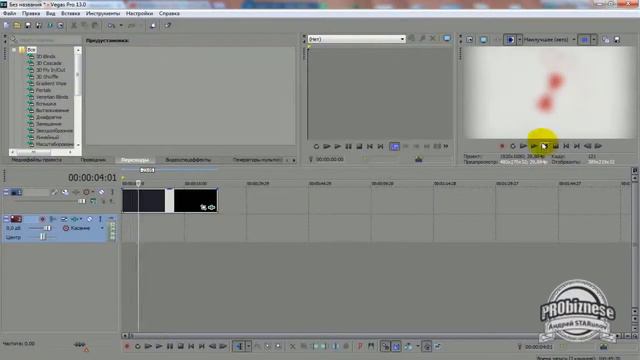The width and height of the screenshot is (640, 360).
Task: Click the overlays grid icon in preview
Action: [584, 40]
